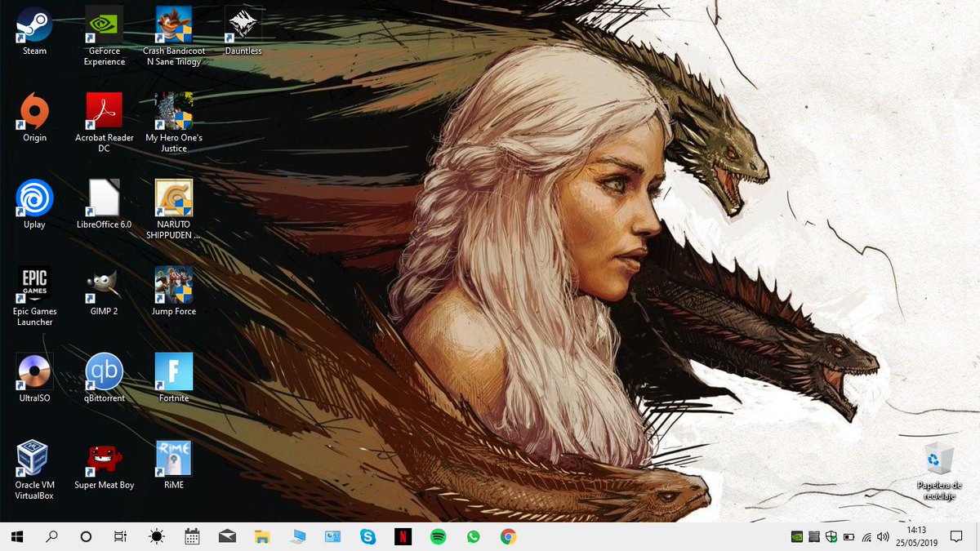Open Acrobat Reader DC
This screenshot has height=551, width=980.
pyautogui.click(x=103, y=110)
